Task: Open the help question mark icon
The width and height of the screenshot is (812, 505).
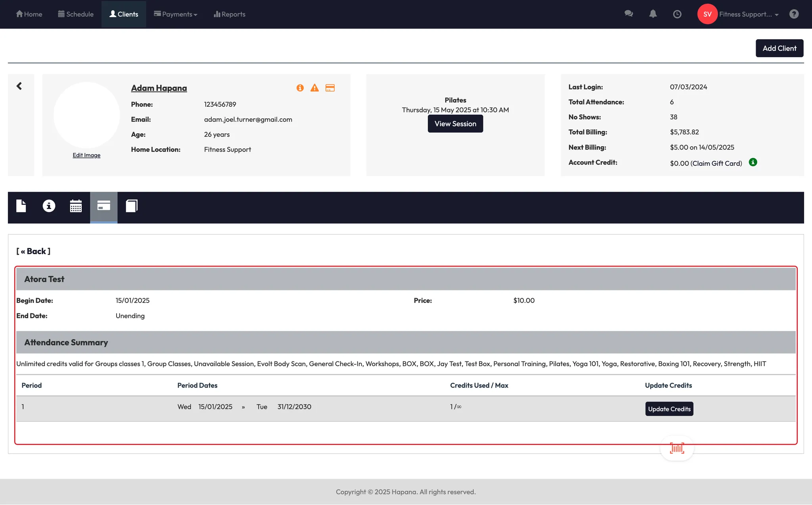Action: tap(794, 14)
